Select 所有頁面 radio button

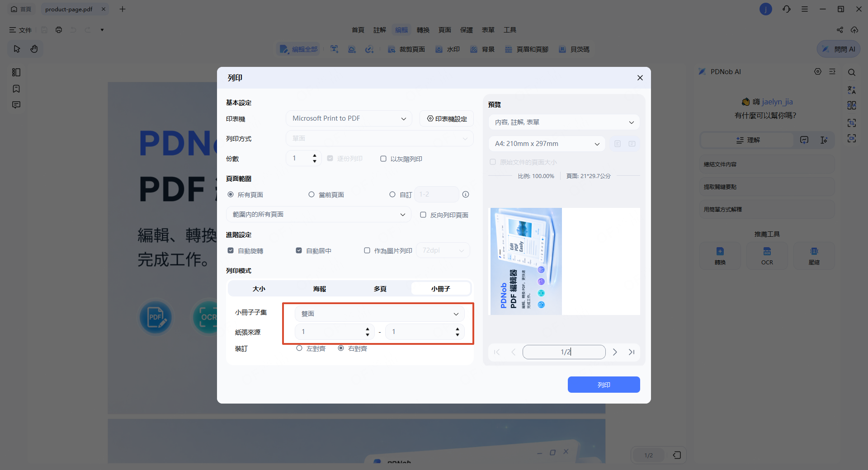pyautogui.click(x=231, y=194)
